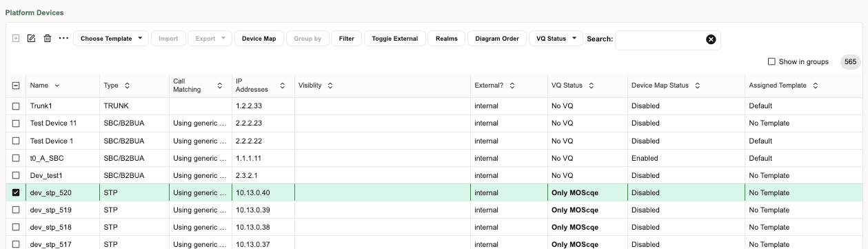Click the Import button
This screenshot has height=249, width=868.
tap(168, 39)
